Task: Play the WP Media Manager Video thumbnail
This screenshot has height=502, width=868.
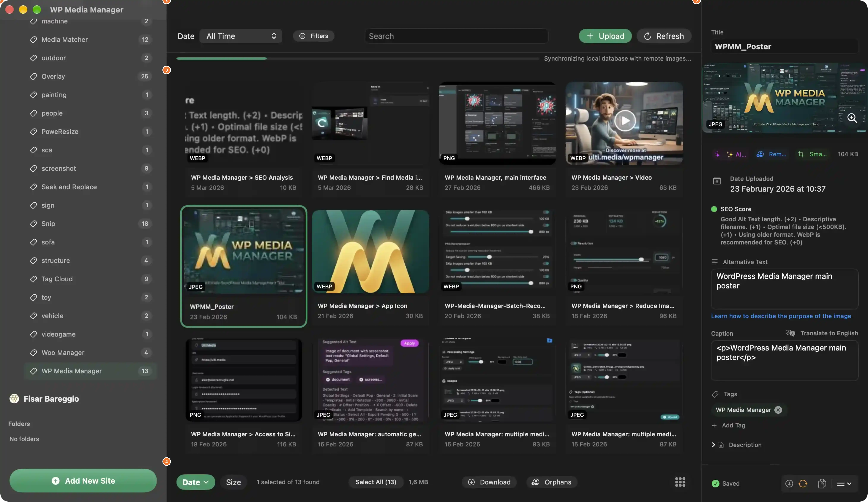Action: click(625, 121)
